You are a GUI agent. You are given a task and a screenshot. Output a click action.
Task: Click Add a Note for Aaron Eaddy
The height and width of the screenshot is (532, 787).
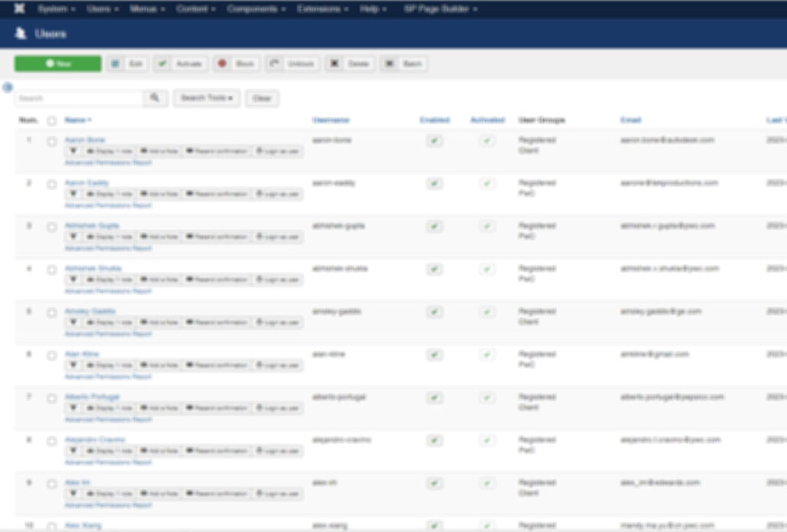[159, 195]
